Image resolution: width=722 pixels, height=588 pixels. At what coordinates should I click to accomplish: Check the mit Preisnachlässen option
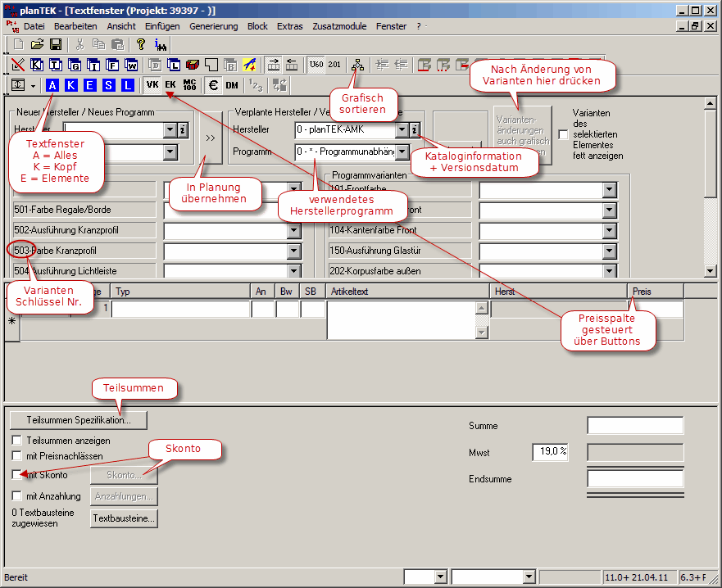(17, 455)
